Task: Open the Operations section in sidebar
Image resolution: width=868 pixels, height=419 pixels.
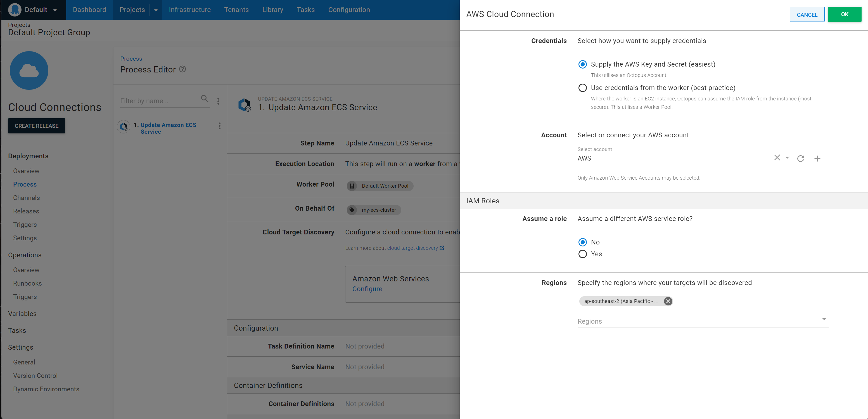Action: (x=25, y=255)
